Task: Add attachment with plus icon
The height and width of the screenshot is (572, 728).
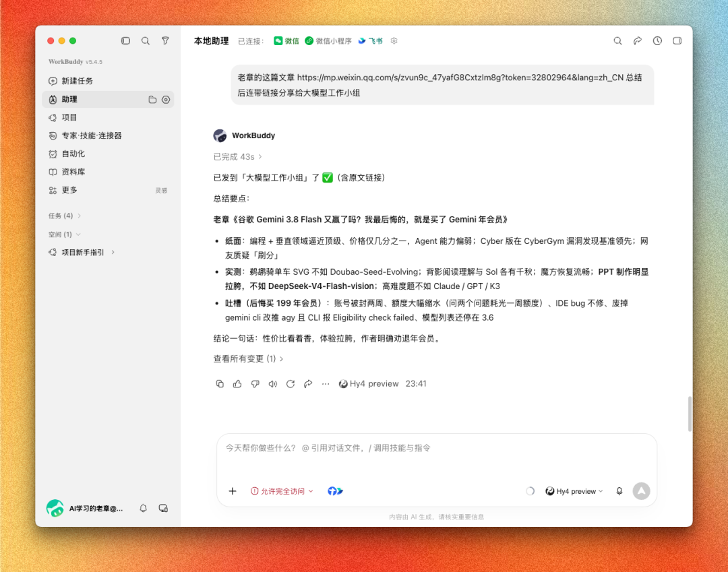Action: (x=233, y=491)
